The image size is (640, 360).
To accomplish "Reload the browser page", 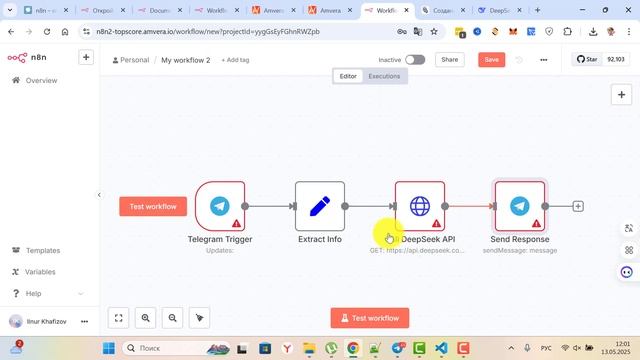I will pos(47,31).
